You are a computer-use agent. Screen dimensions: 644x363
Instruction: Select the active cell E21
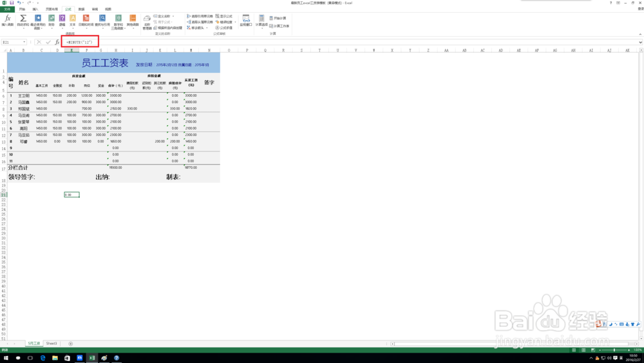point(71,195)
